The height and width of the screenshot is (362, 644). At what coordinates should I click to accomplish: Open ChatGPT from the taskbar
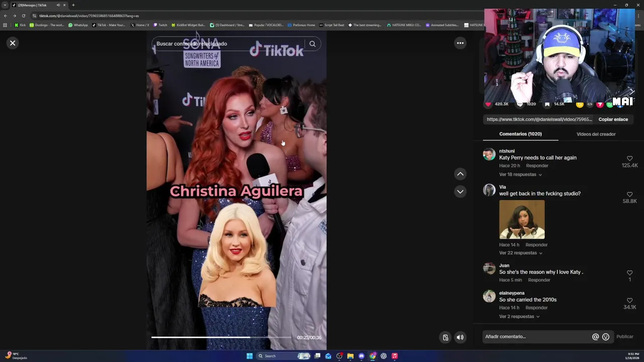383,356
